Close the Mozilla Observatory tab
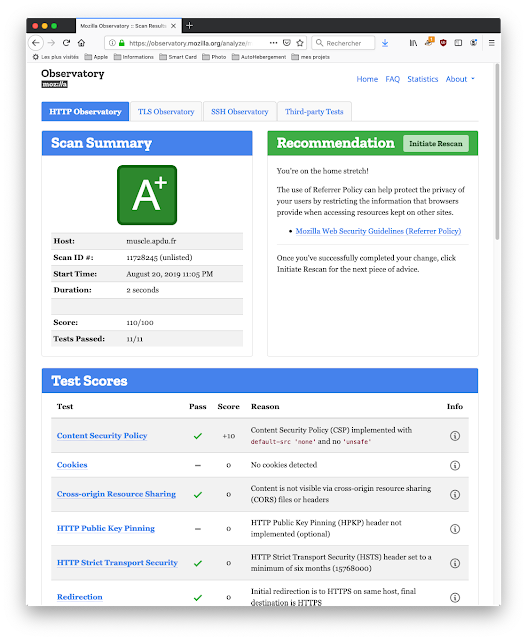Screen dimensions: 527x640 point(173,26)
